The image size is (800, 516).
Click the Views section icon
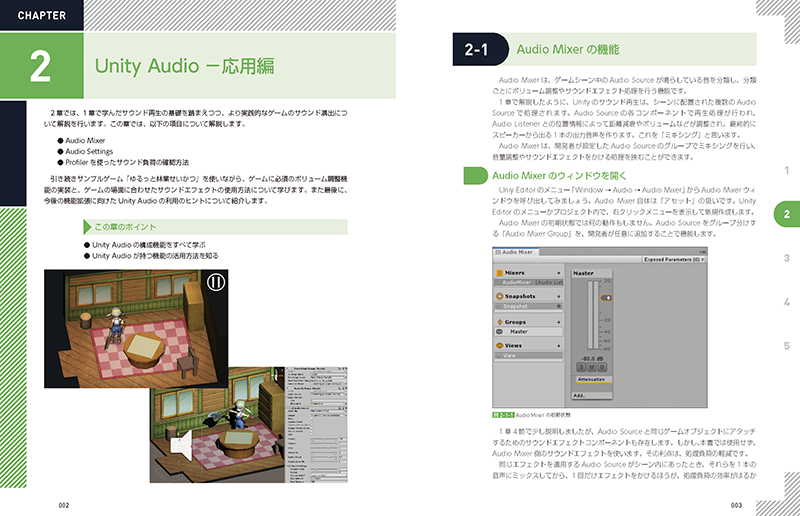coord(499,345)
